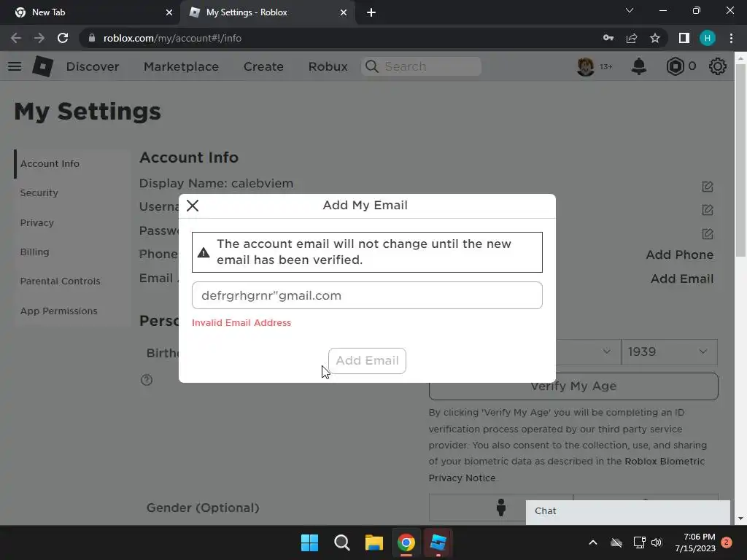
Task: Open the clock and date panel
Action: coord(695,542)
